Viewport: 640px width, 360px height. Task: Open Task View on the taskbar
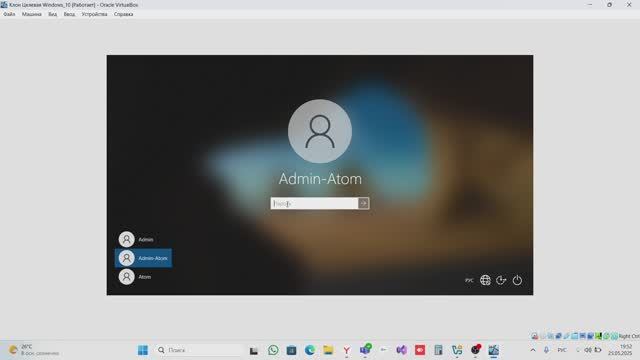[254, 350]
